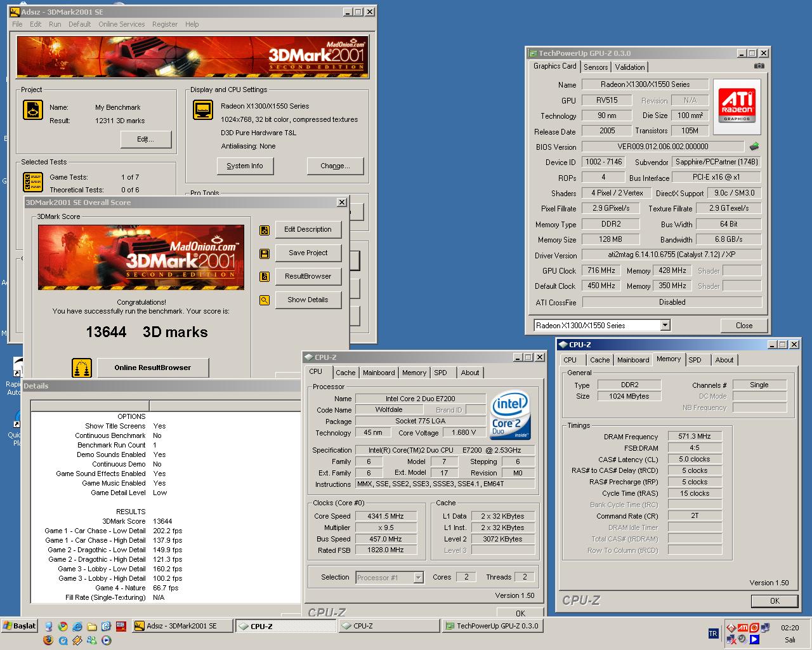
Task: Click the Close button in GPU-Z
Action: click(x=744, y=326)
